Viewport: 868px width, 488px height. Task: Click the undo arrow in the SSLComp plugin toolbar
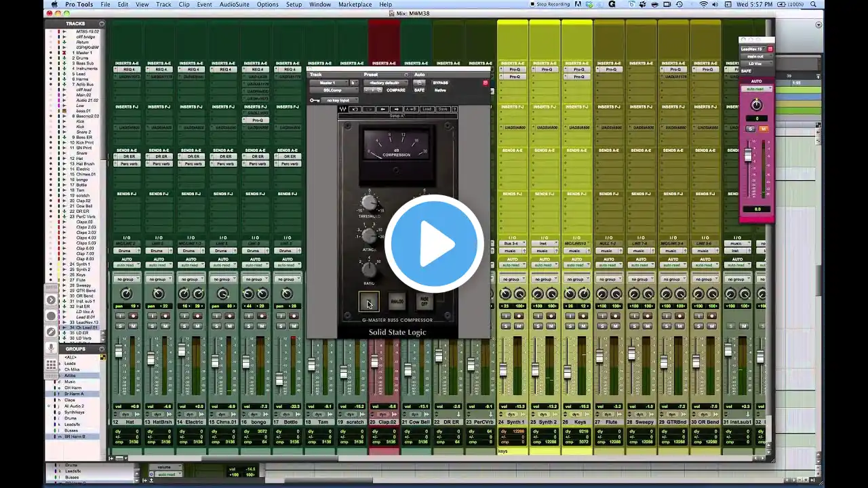pos(355,109)
